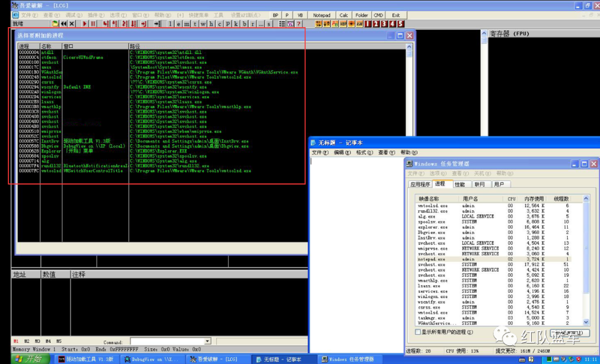Click the CMD button in top bar
The image size is (600, 364).
378,16
